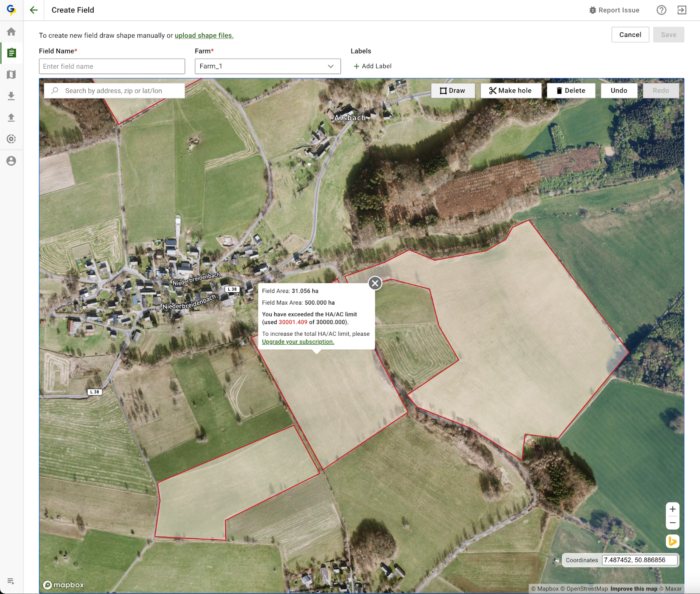Switch to Bing imagery layer icon
The height and width of the screenshot is (594, 700).
click(672, 541)
